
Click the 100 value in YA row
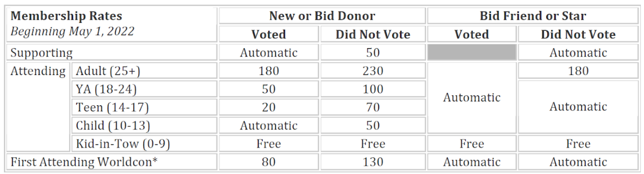(x=373, y=89)
